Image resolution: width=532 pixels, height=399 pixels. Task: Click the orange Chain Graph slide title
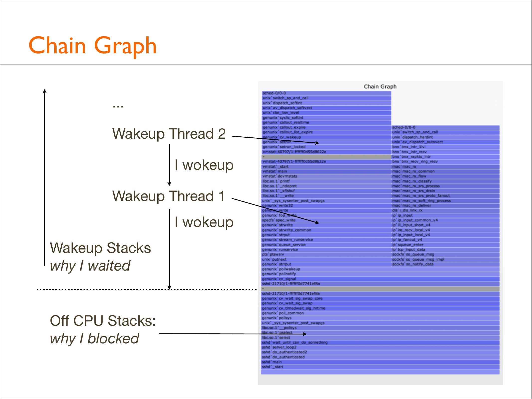click(92, 45)
